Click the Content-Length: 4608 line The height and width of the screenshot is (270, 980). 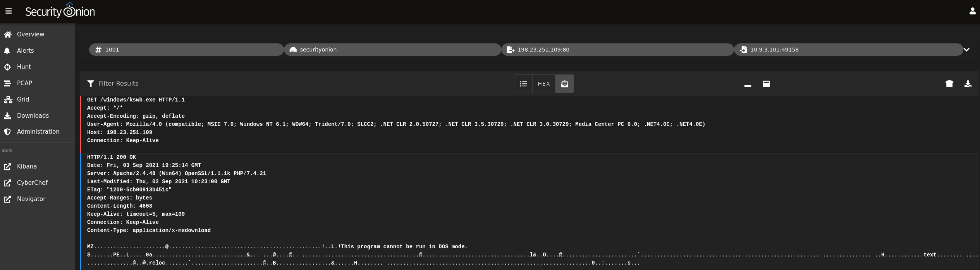coord(120,206)
